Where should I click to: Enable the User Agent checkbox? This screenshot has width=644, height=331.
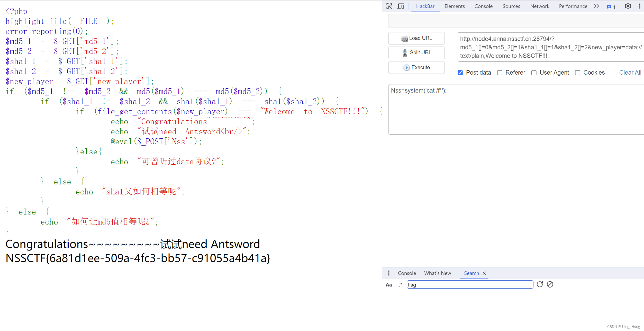point(534,73)
